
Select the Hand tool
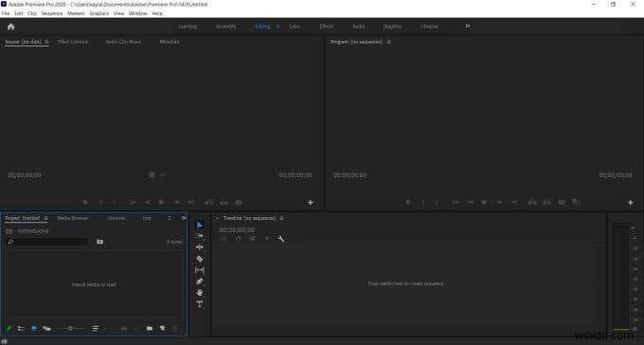pyautogui.click(x=200, y=293)
